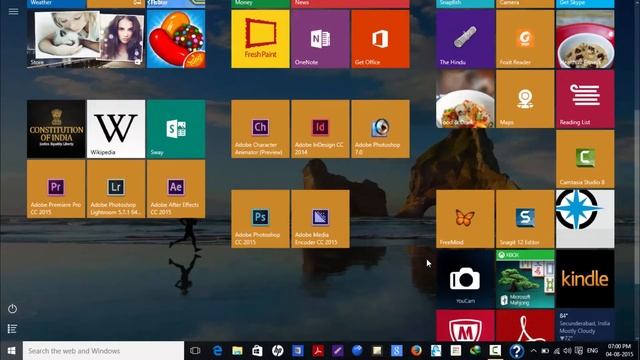Open the Secunderabad weather tile
Viewport: 640px width, 360px height.
(x=585, y=326)
